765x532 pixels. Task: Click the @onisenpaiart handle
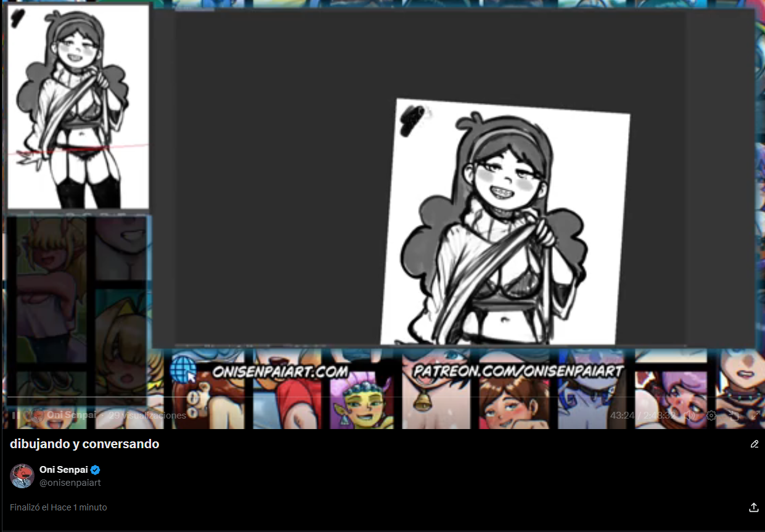(x=70, y=483)
